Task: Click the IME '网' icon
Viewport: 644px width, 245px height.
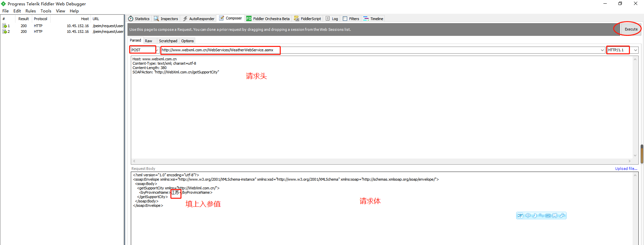Action: [x=554, y=216]
